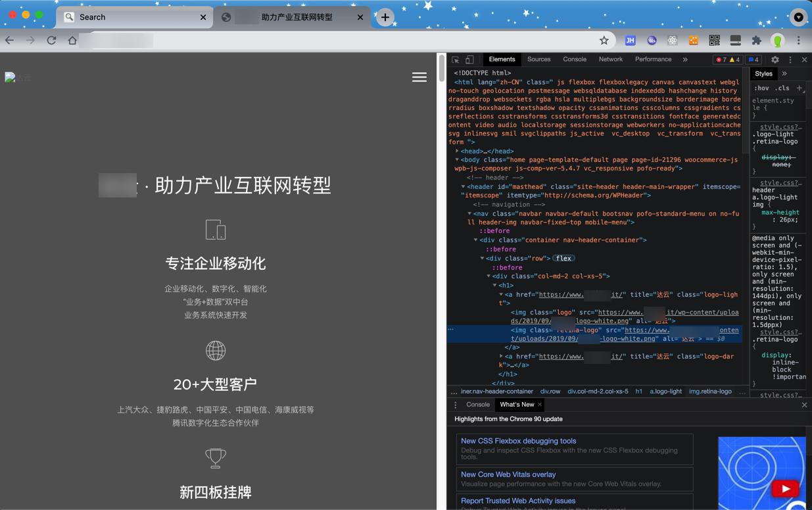The height and width of the screenshot is (510, 812).
Task: Click the broken logo image on webpage
Action: 18,77
